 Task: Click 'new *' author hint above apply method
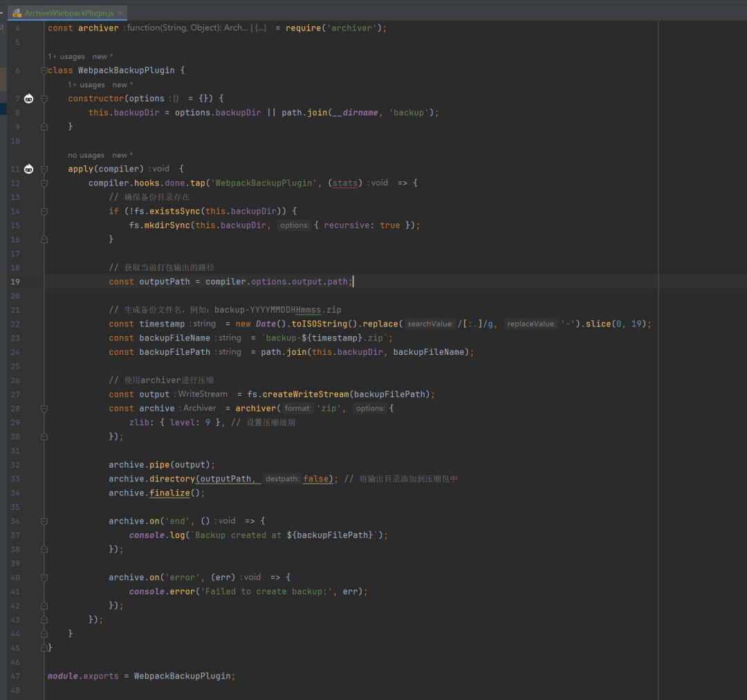point(122,156)
